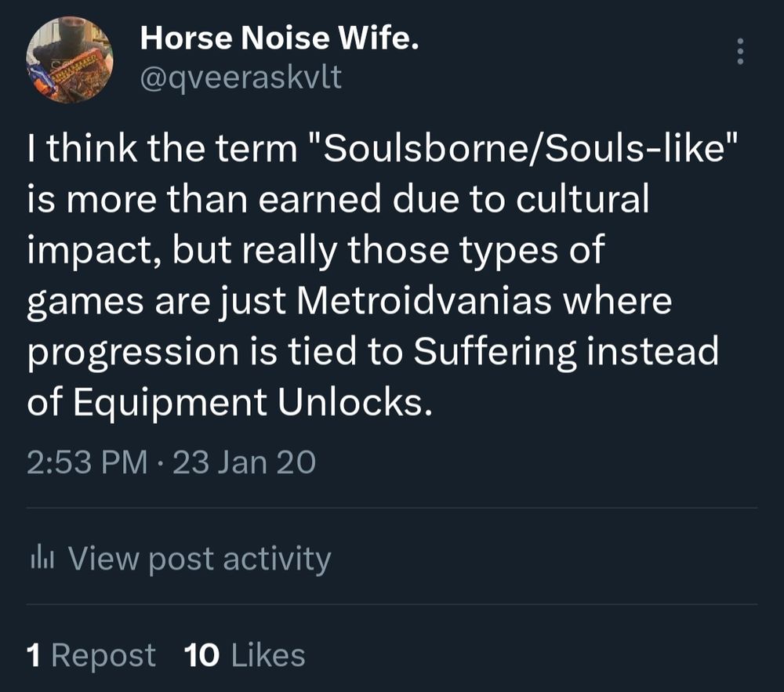Click the word Repost label

[x=103, y=654]
